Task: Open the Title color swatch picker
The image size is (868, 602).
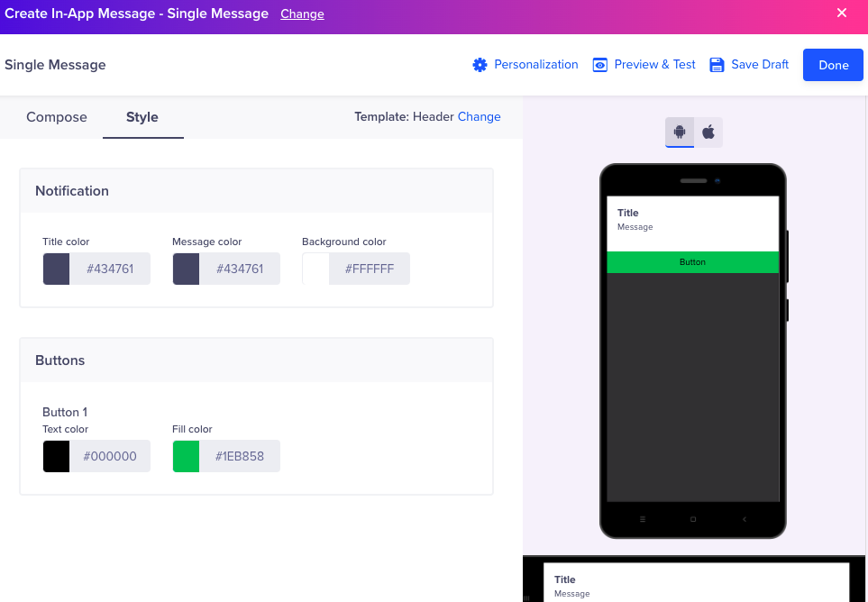Action: (x=57, y=269)
